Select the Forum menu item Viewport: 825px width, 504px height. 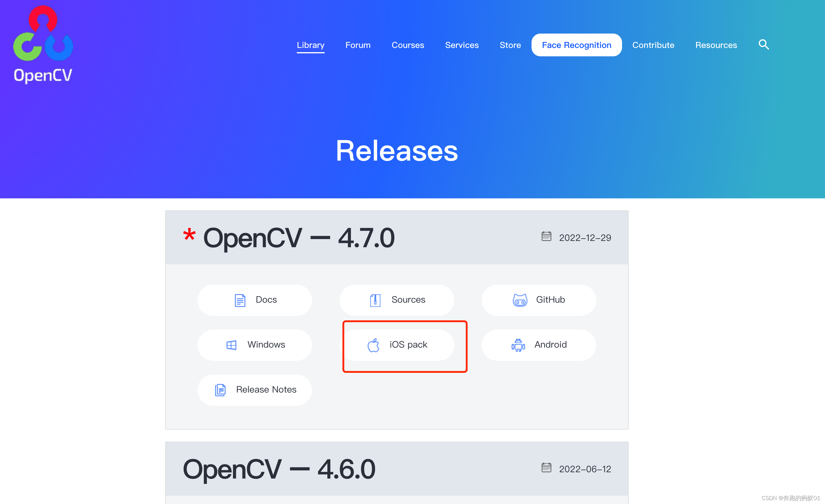(358, 45)
